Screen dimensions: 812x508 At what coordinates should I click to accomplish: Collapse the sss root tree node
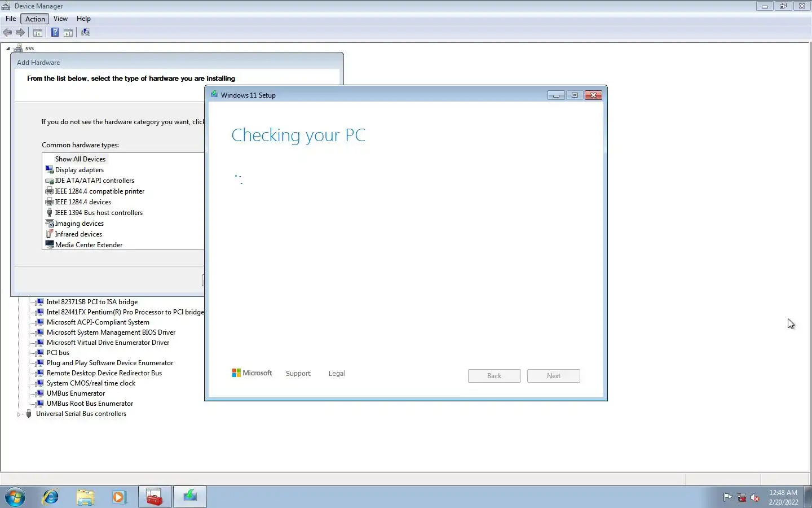(x=8, y=49)
